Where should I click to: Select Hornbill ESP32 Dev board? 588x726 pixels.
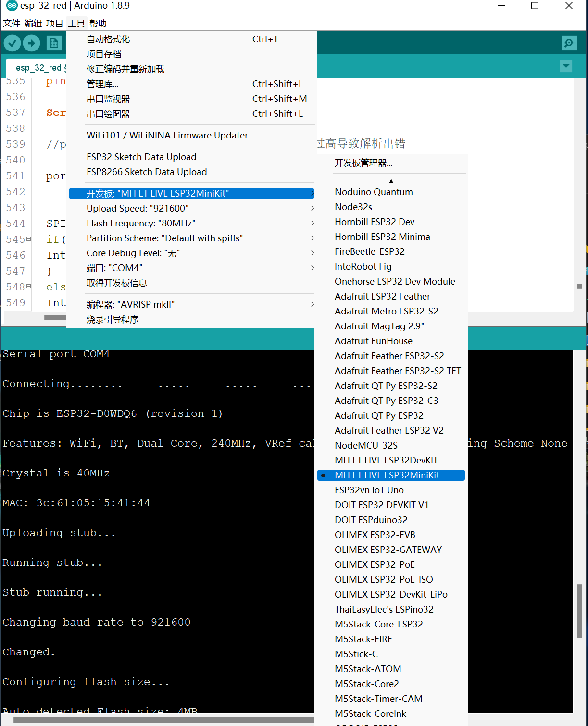pyautogui.click(x=391, y=222)
